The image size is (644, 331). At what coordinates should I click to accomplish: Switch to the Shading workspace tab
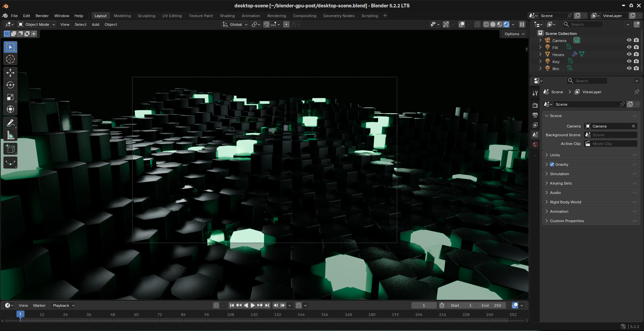227,16
